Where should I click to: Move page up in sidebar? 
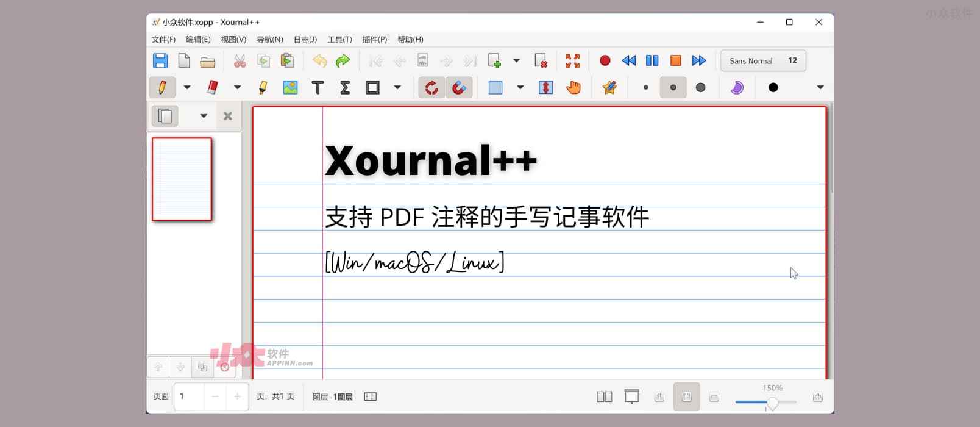tap(158, 367)
